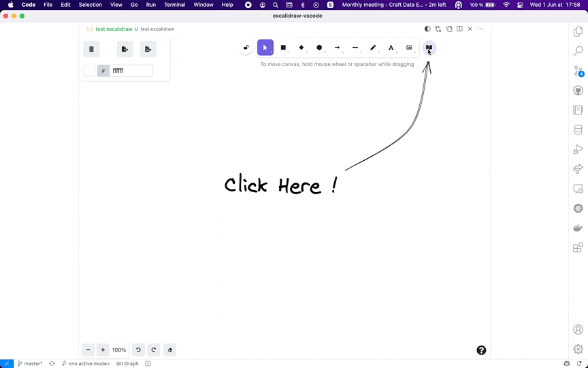Viewport: 588px width, 368px height.
Task: Select the Line tool
Action: tap(355, 48)
